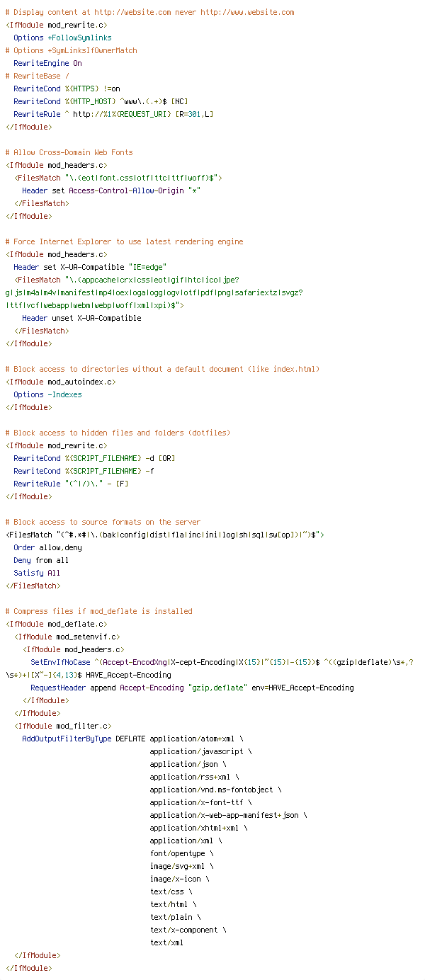Screen dimensions: 425x980
Task: Click the 'Options +FollowSymlinks' line
Action: coord(62,38)
